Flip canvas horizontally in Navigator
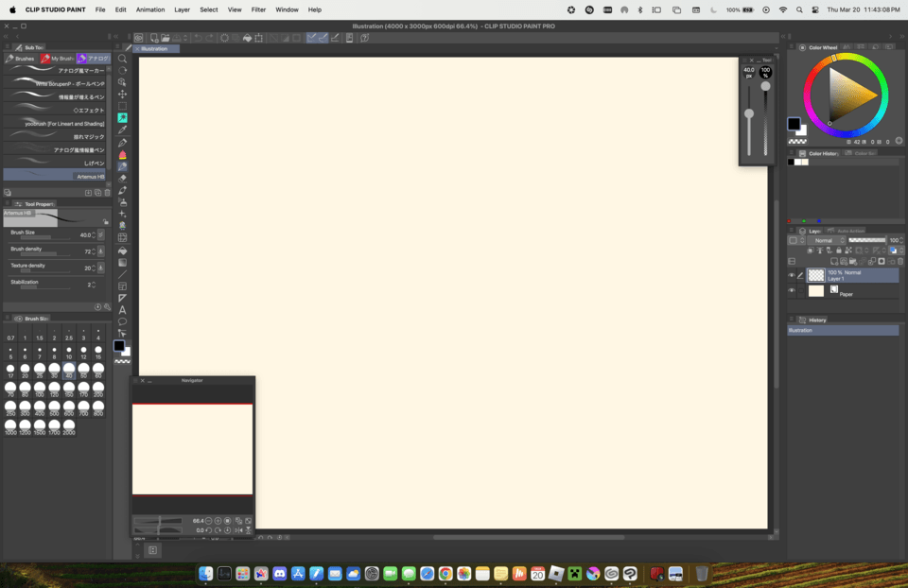908x588 pixels. coord(238,530)
